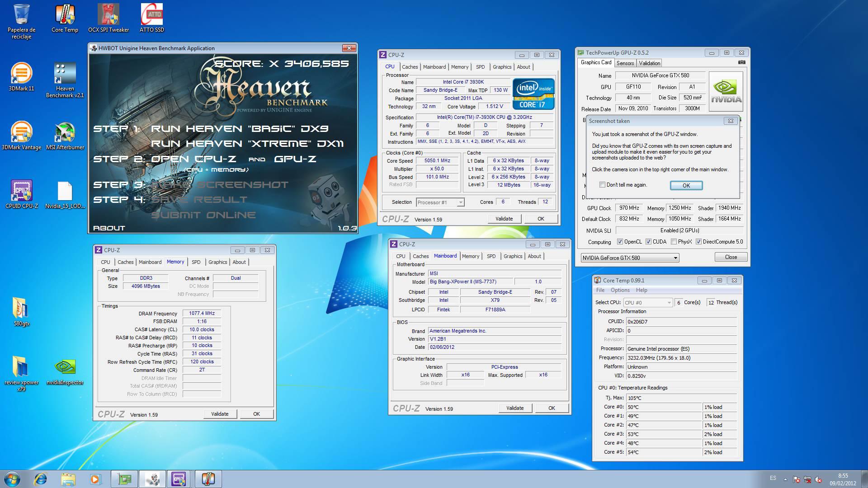This screenshot has width=868, height=488.
Task: Open the Core Temp desktop shortcut
Action: 65,19
